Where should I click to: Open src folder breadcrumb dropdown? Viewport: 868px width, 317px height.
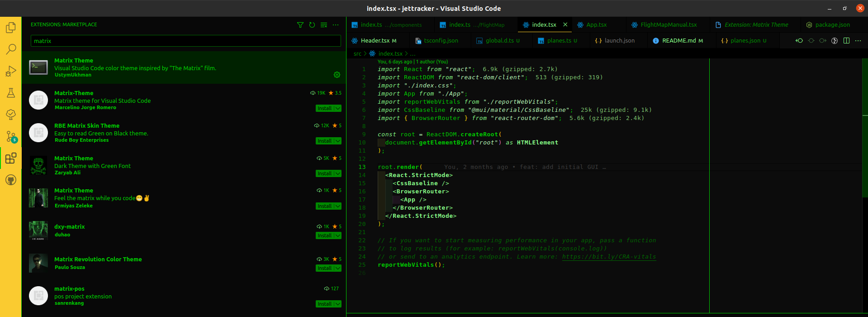(357, 54)
